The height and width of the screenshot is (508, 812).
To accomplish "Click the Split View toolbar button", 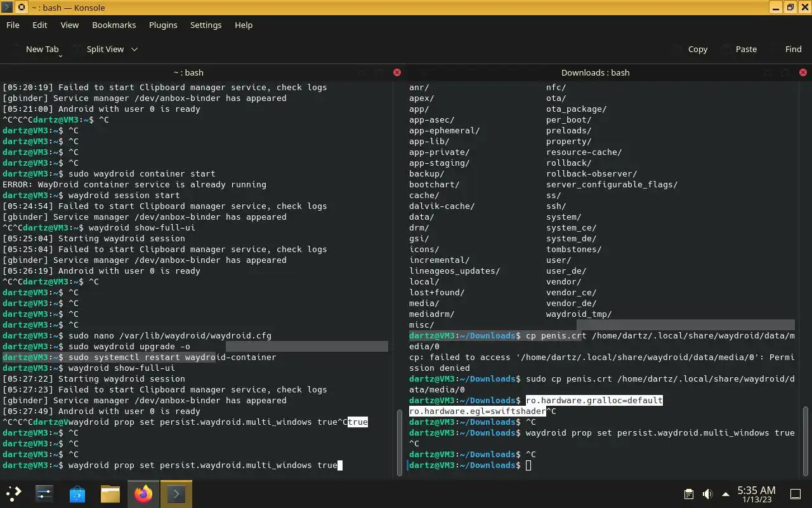I will tap(99, 49).
